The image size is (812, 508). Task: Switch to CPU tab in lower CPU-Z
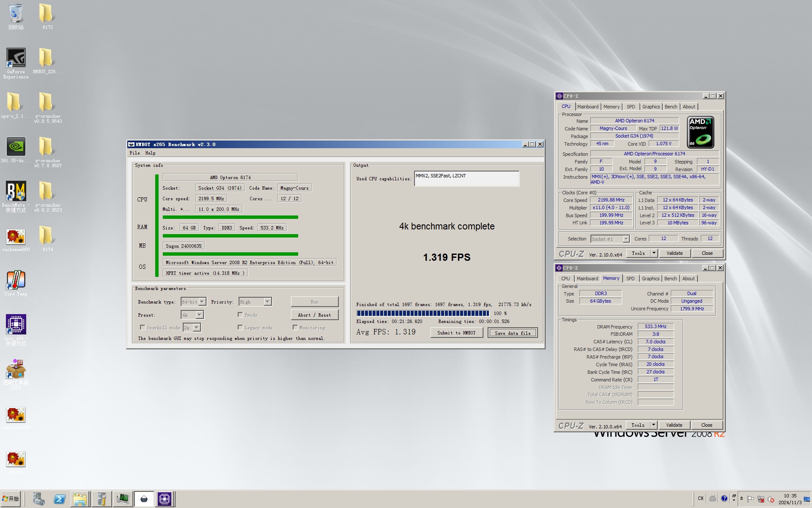[565, 279]
